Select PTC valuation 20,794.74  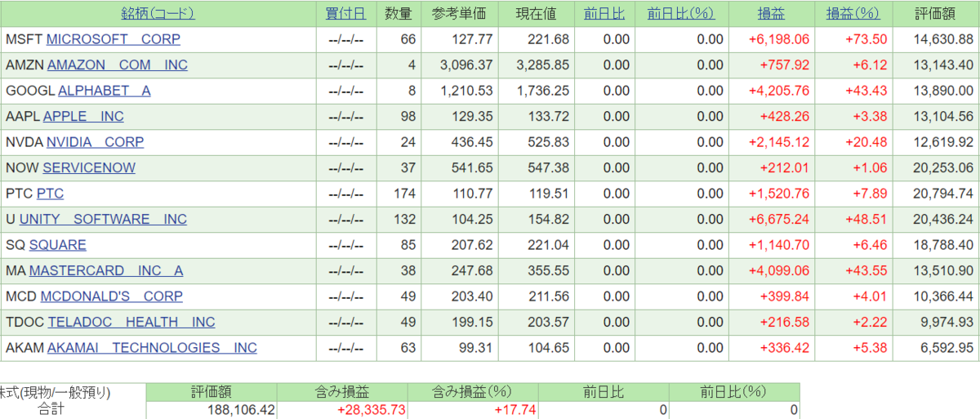point(944,194)
